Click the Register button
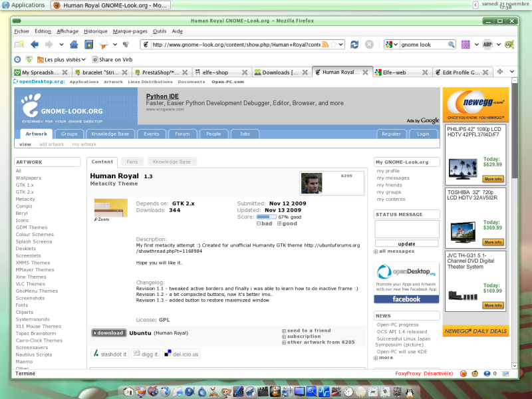532x399 pixels. [x=391, y=134]
